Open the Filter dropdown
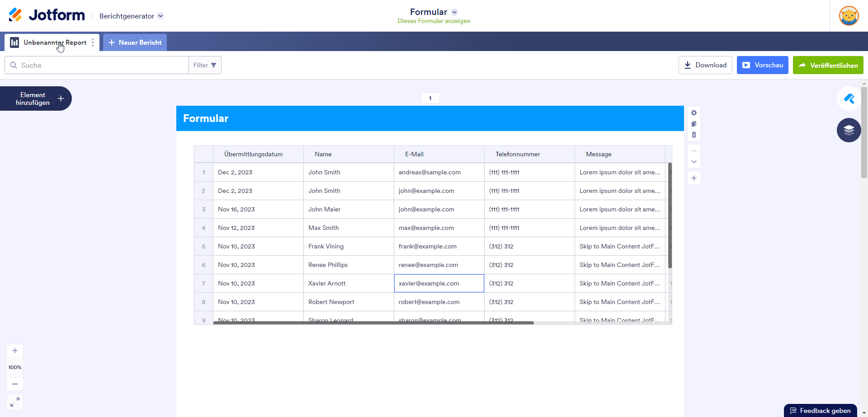 pos(205,65)
